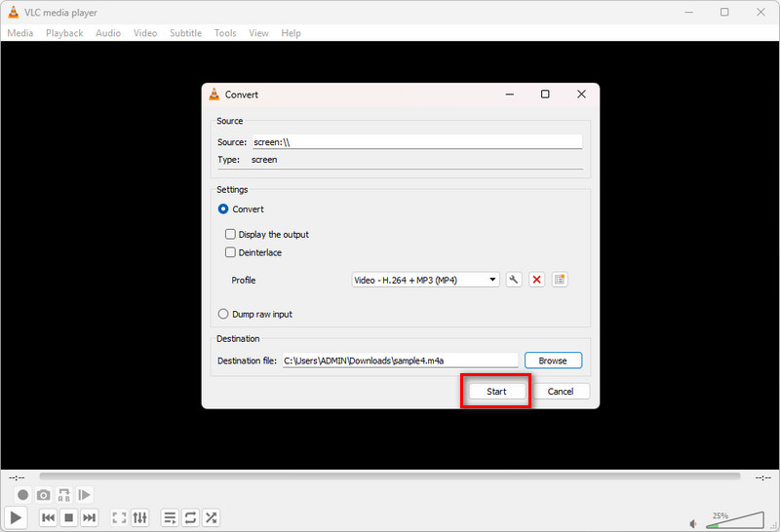Toggle fullscreen video mode icon
This screenshot has width=780, height=532.
tap(119, 517)
